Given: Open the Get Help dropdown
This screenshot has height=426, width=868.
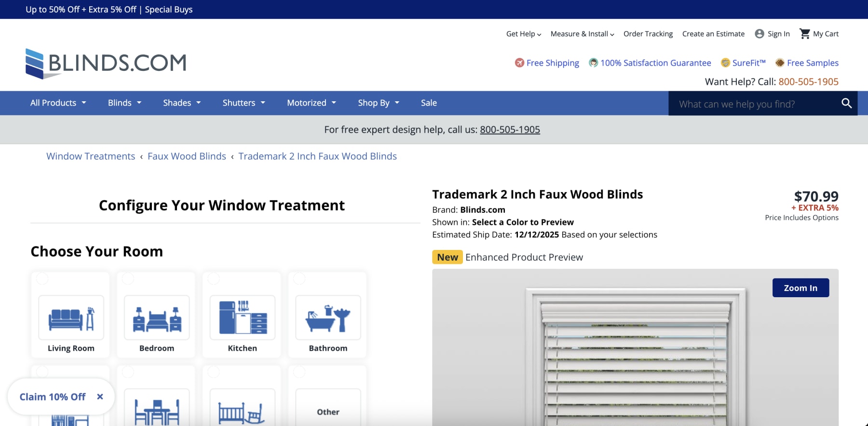Looking at the screenshot, I should click(524, 34).
